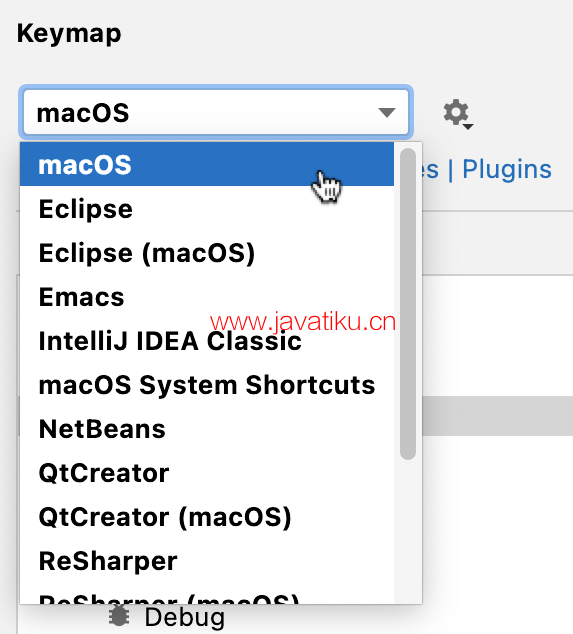
Task: Select IntelliJ IDEA Classic keymap
Action: [207, 341]
